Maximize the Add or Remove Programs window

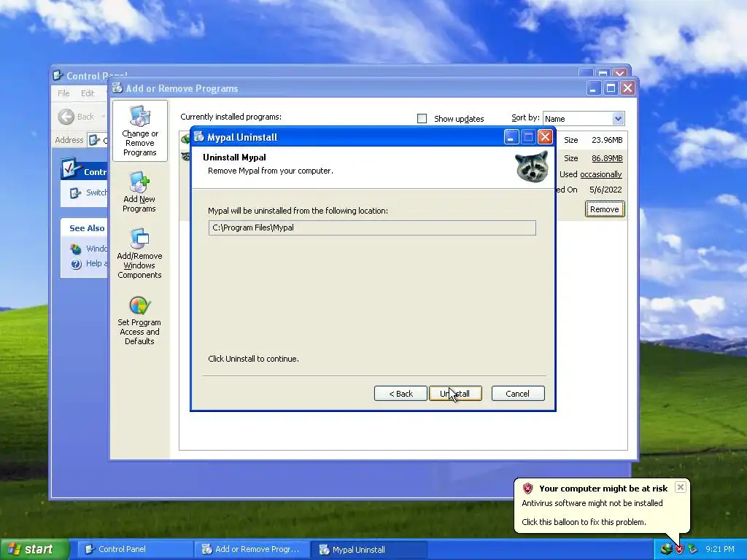[x=611, y=88]
